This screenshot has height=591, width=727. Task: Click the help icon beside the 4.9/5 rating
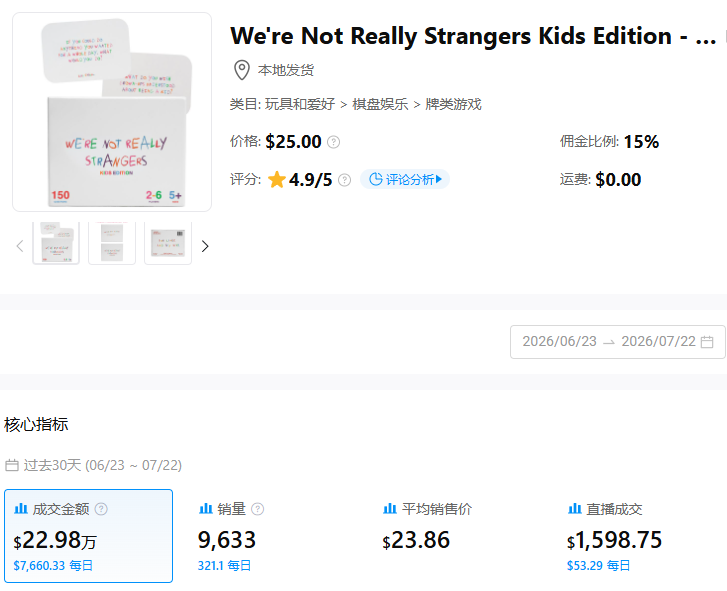click(344, 180)
